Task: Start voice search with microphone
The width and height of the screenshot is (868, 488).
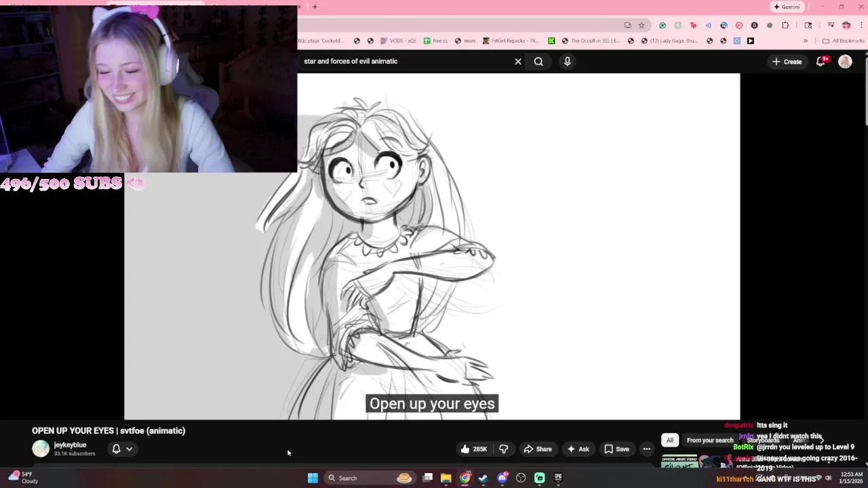Action: [x=568, y=62]
